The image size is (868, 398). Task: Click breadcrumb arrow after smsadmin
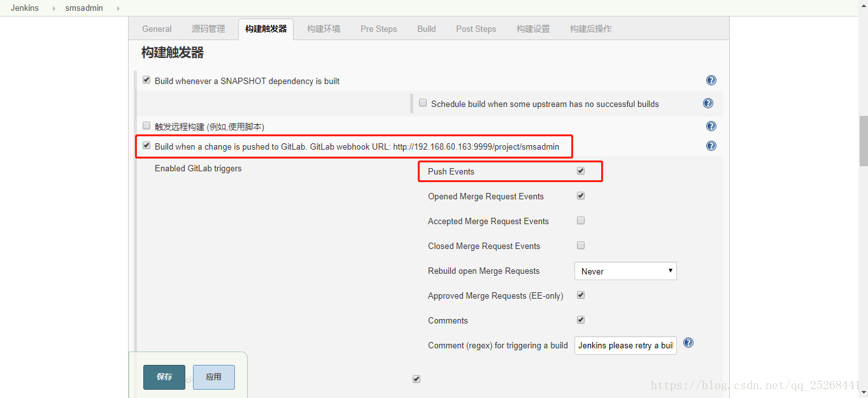coord(118,8)
